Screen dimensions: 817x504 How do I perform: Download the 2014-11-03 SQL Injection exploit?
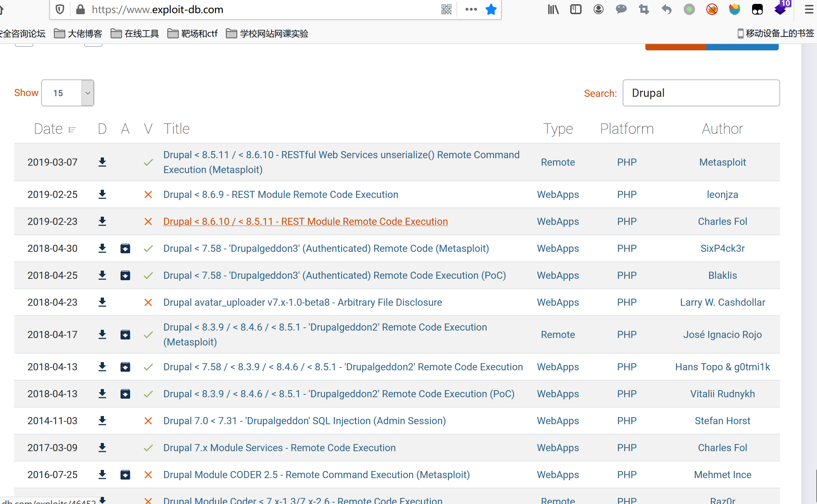[102, 421]
